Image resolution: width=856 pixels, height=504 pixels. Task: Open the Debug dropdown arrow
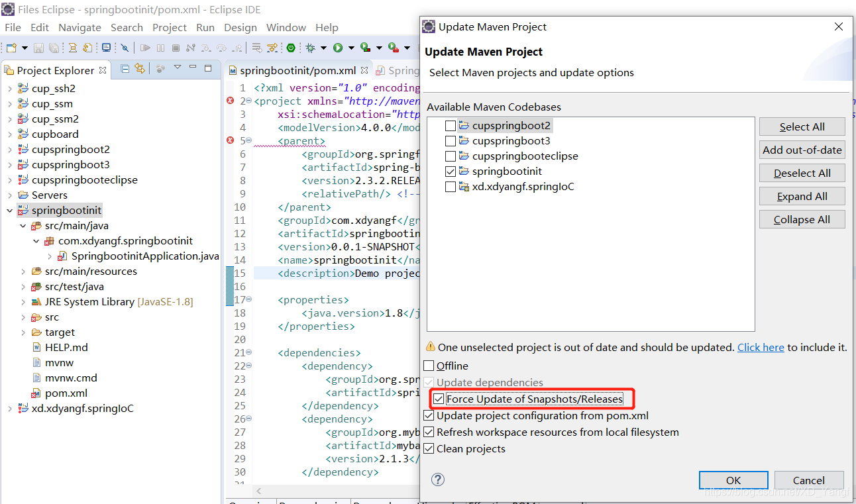(323, 48)
